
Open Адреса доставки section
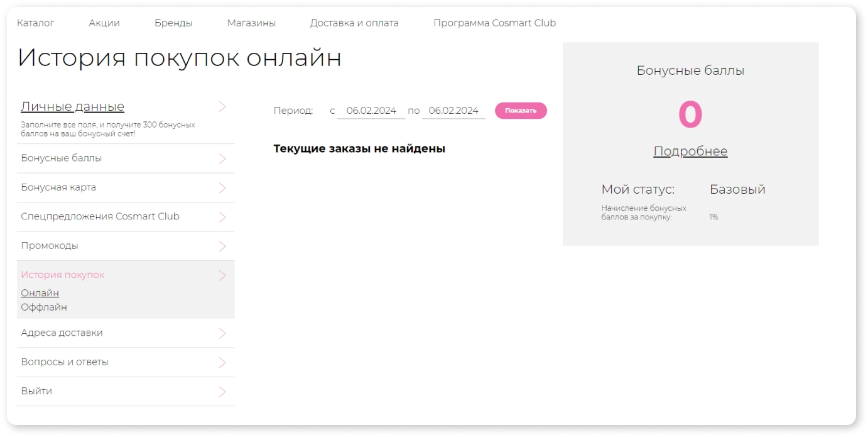click(x=62, y=333)
